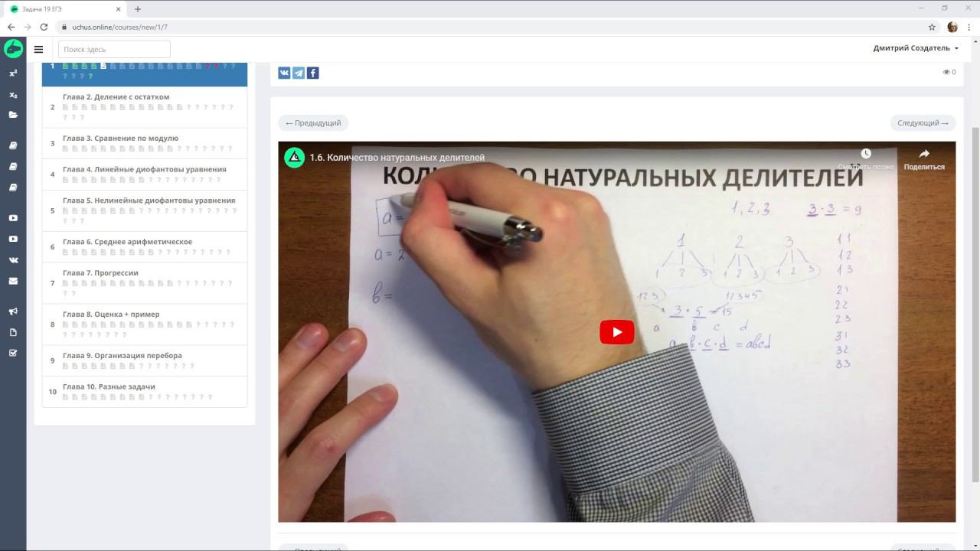Open chapter Глава 10. Разные задачи
Image resolution: width=980 pixels, height=551 pixels.
145,392
